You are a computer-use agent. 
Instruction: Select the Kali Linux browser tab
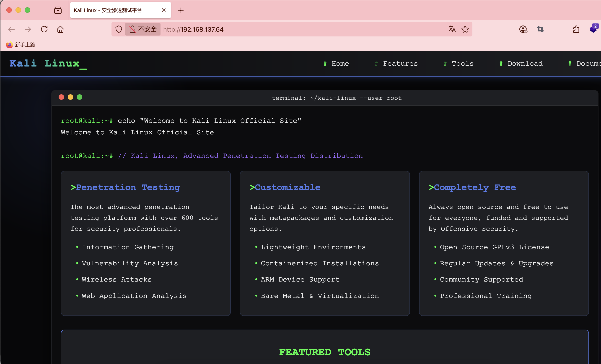point(120,10)
